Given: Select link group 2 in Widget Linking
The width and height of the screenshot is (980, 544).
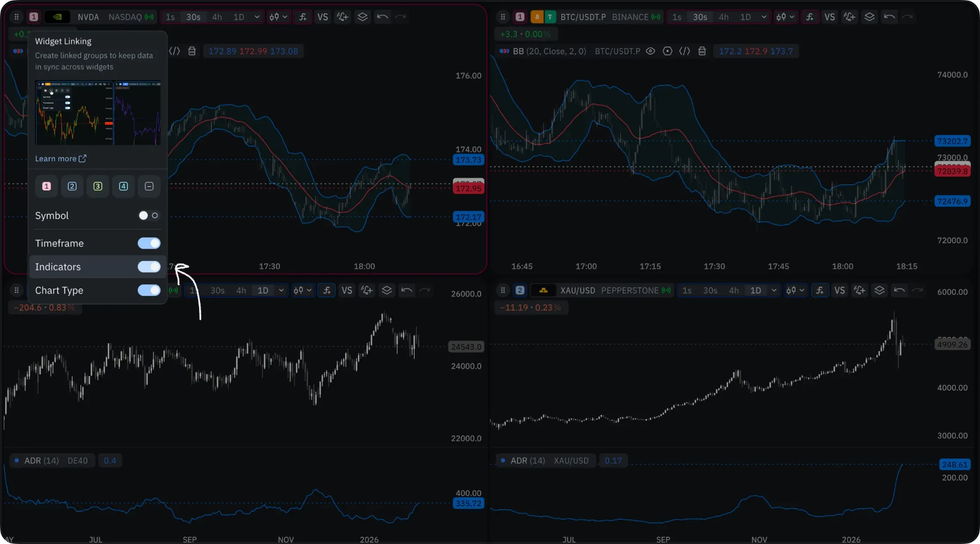Looking at the screenshot, I should tap(72, 186).
